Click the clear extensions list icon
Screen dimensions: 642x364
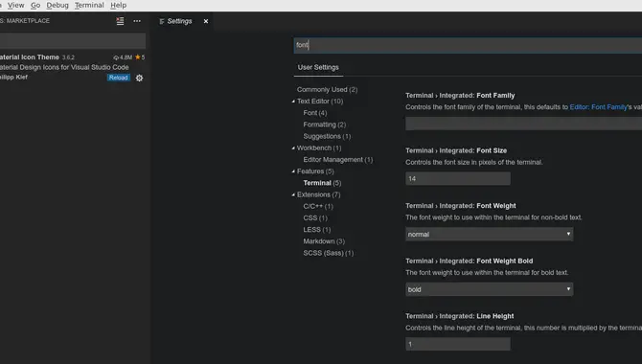[120, 21]
